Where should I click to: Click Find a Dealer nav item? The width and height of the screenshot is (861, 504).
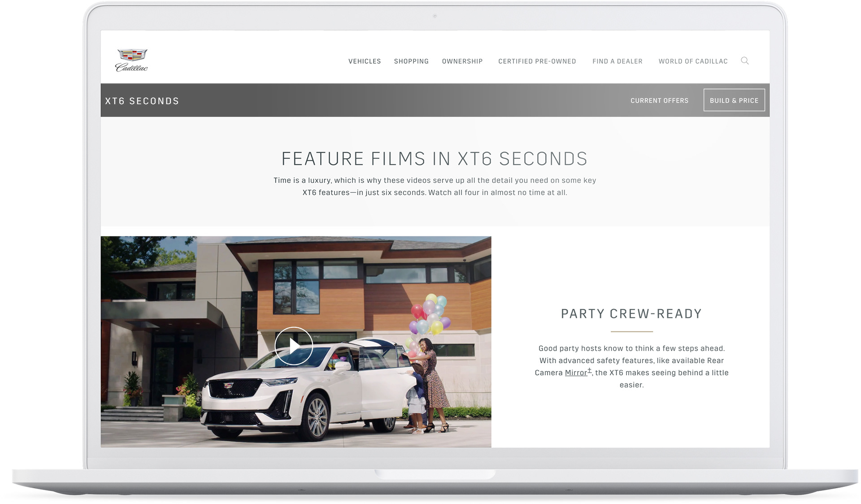pyautogui.click(x=617, y=61)
